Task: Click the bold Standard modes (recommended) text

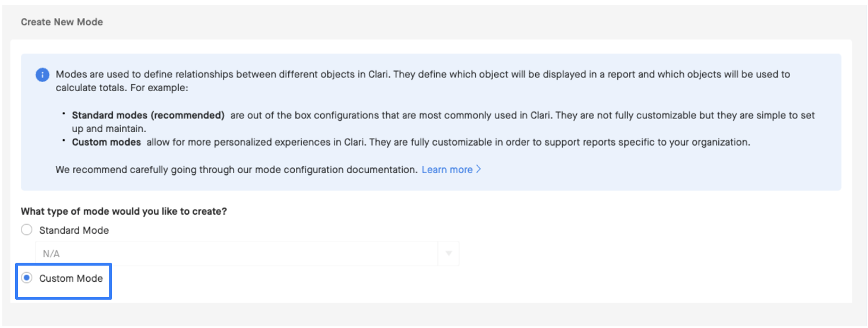Action: coord(148,115)
